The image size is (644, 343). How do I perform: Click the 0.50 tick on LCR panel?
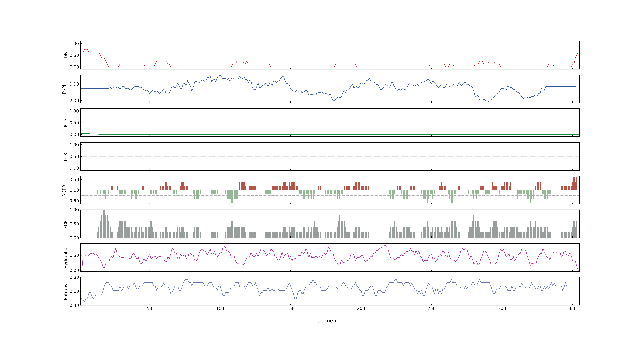coord(74,157)
